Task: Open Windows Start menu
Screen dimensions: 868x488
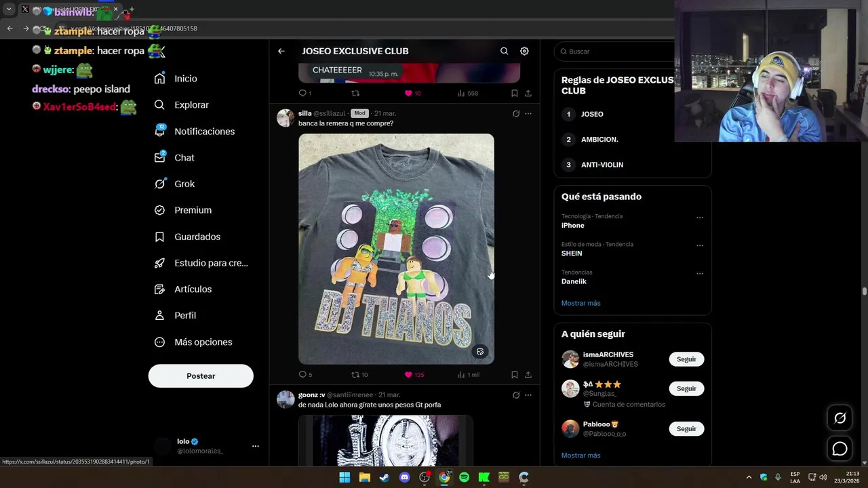Action: 344,477
